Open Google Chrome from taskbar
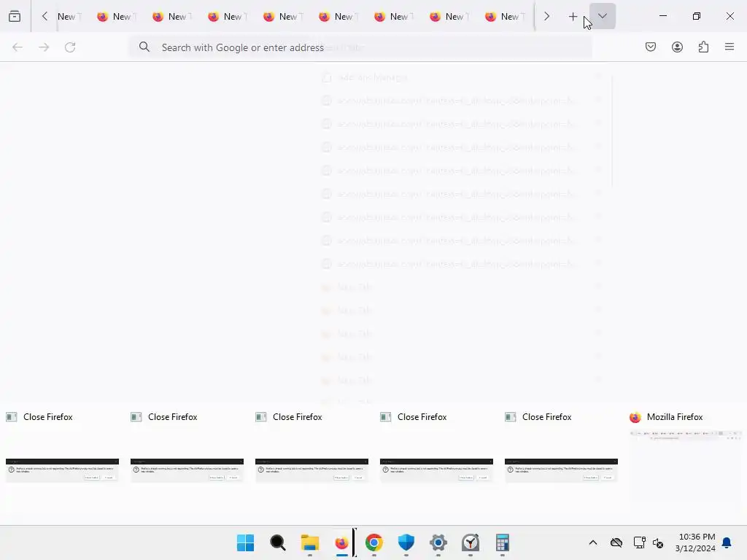Image resolution: width=747 pixels, height=560 pixels. [374, 542]
